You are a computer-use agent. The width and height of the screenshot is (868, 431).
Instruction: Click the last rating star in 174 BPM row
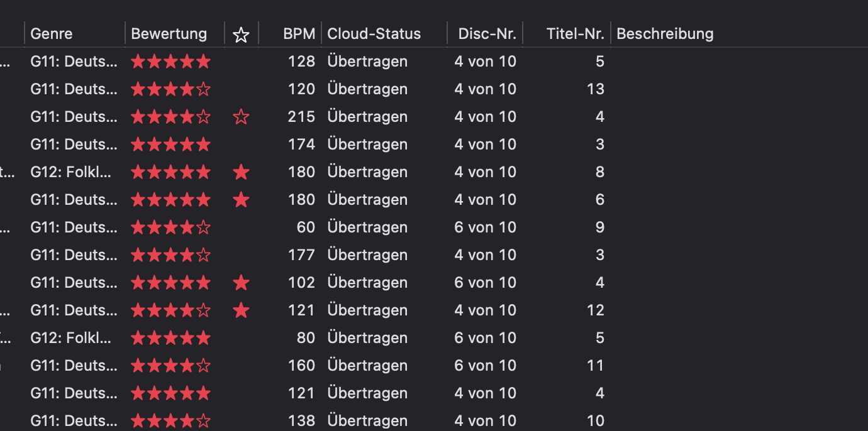(x=203, y=145)
